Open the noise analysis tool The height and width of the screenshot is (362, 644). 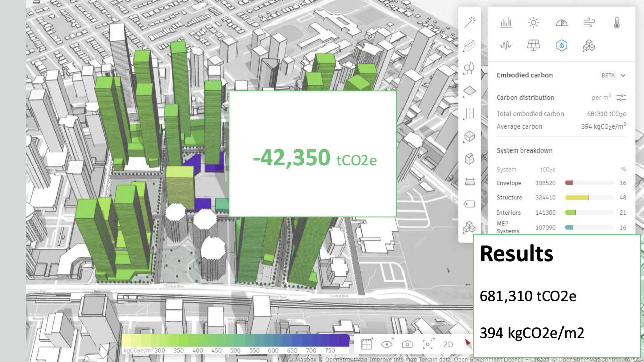(505, 45)
